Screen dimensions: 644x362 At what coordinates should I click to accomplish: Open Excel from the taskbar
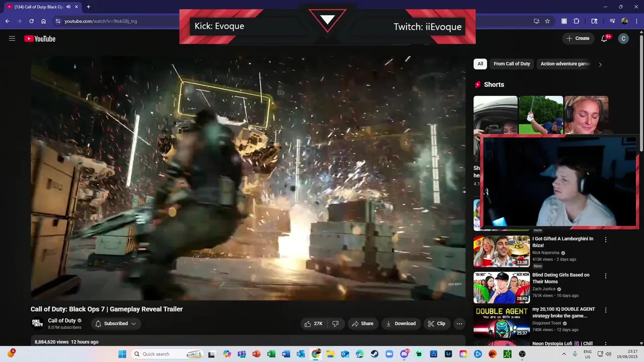click(x=271, y=354)
